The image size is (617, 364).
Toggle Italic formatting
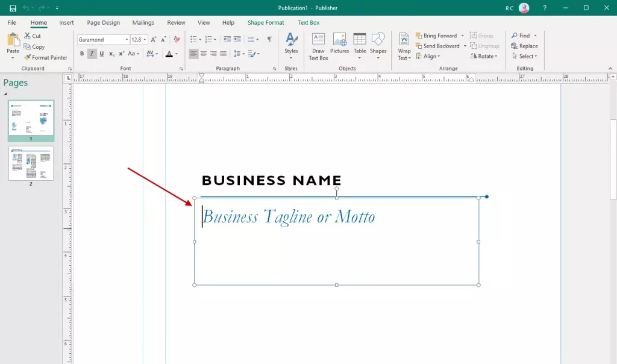pyautogui.click(x=92, y=54)
